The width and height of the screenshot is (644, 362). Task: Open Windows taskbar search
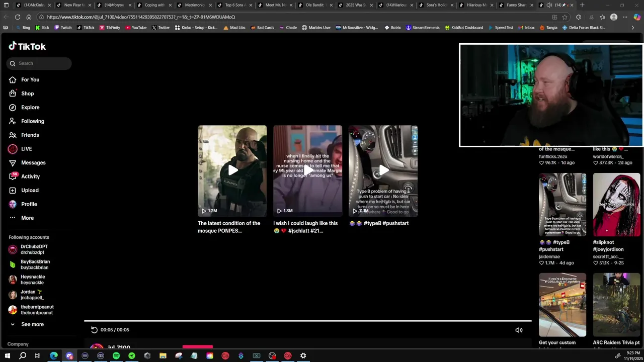pos(23,356)
